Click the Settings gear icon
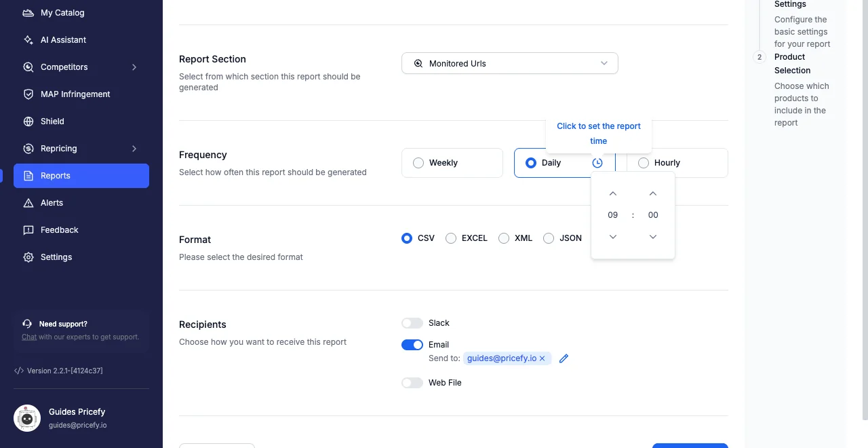 (x=28, y=257)
